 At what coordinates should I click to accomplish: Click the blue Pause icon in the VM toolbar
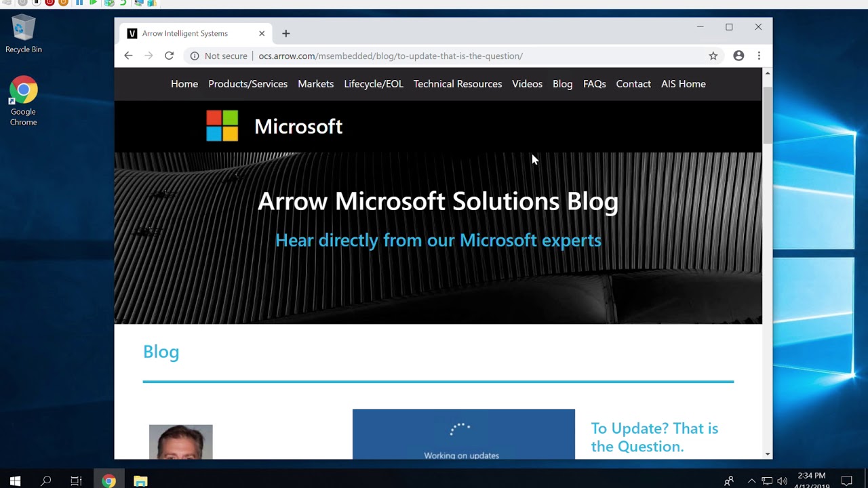(x=79, y=3)
